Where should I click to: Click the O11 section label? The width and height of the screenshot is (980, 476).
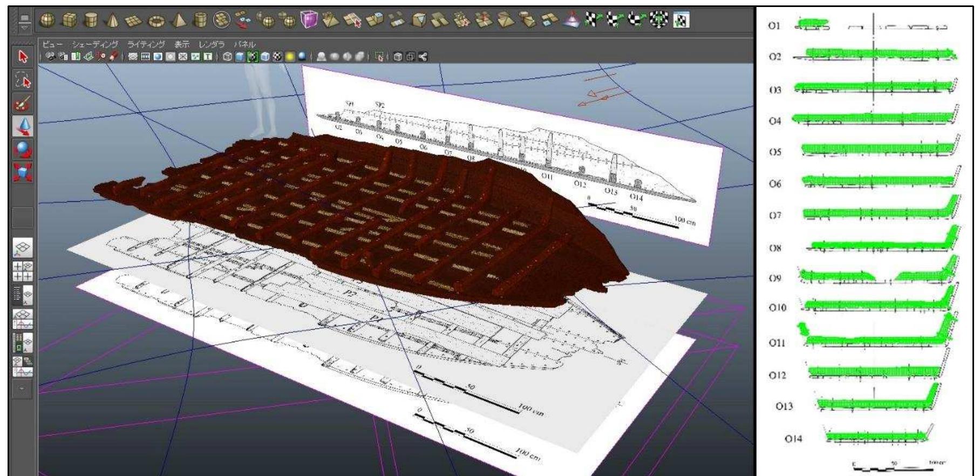[x=777, y=343]
